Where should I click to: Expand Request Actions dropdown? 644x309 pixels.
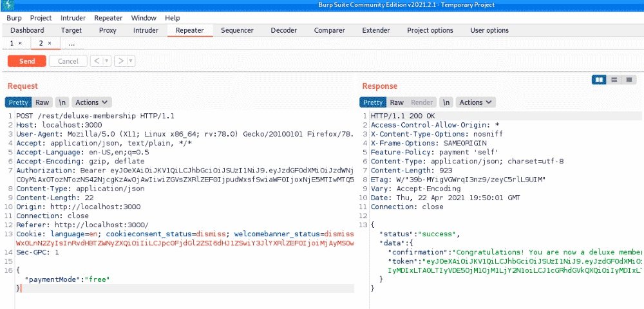point(91,102)
